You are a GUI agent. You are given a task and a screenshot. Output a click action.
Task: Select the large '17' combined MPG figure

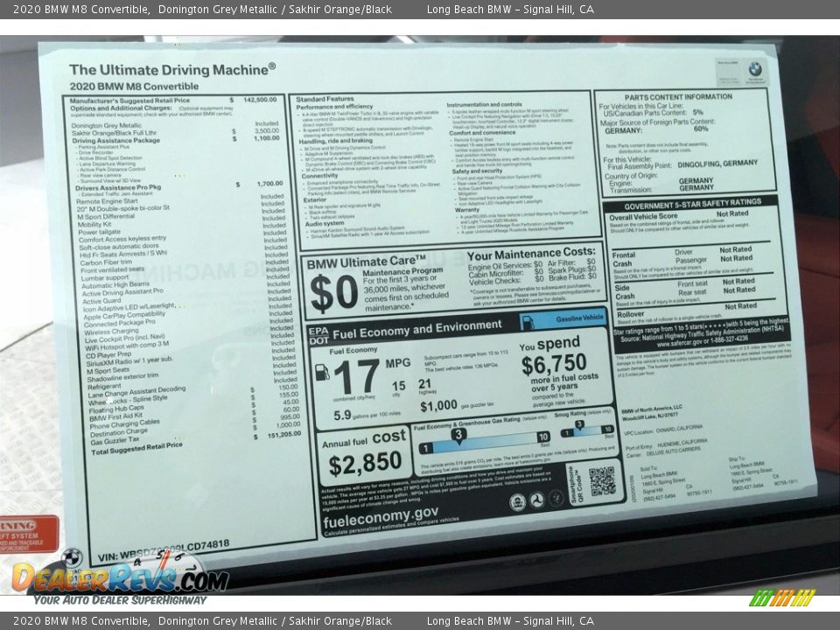click(x=356, y=376)
